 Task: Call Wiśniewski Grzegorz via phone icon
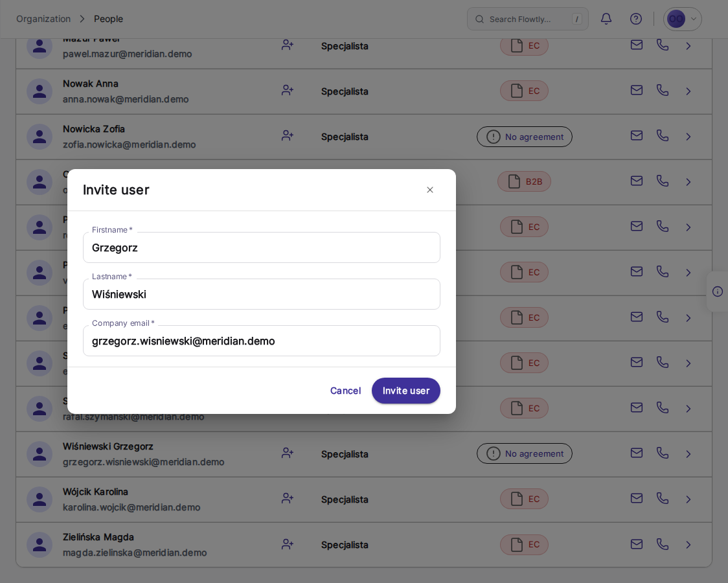663,453
